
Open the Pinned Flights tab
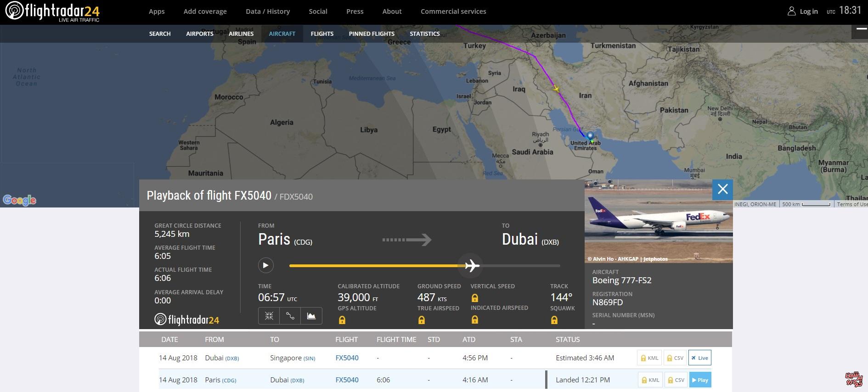coord(372,34)
